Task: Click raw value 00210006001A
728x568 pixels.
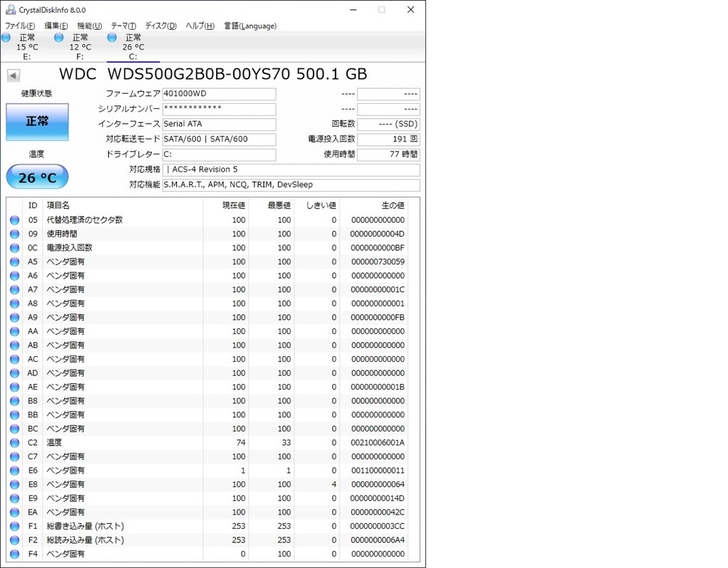Action: pos(378,443)
